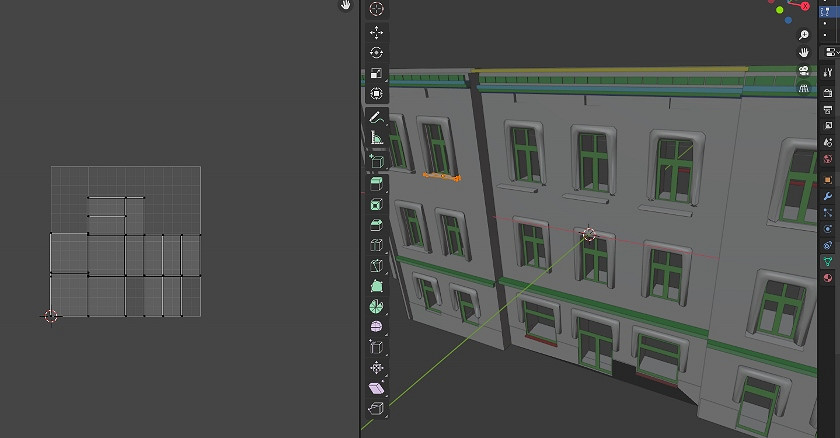Screen dimensions: 840x438
Task: Select the Bevel tool
Action: pyautogui.click(x=377, y=225)
